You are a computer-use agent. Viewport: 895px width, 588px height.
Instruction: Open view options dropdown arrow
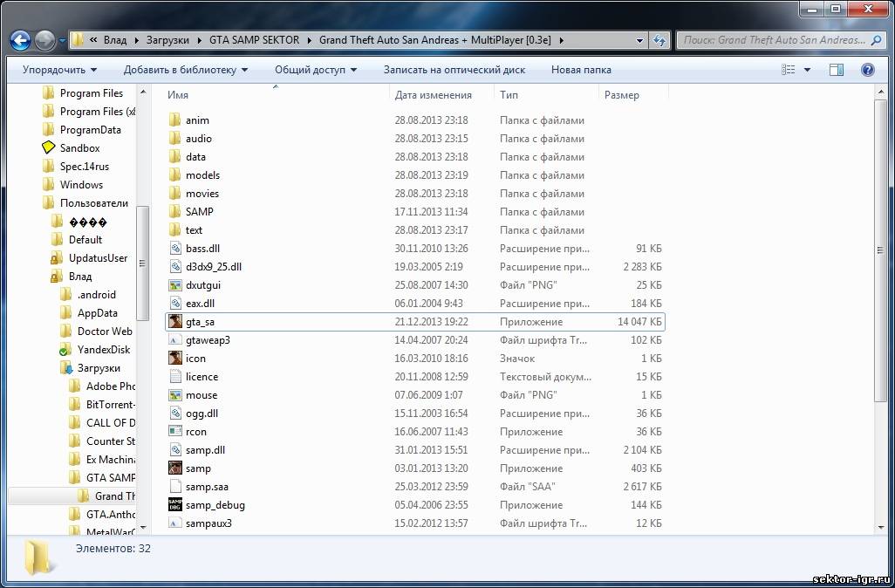807,70
